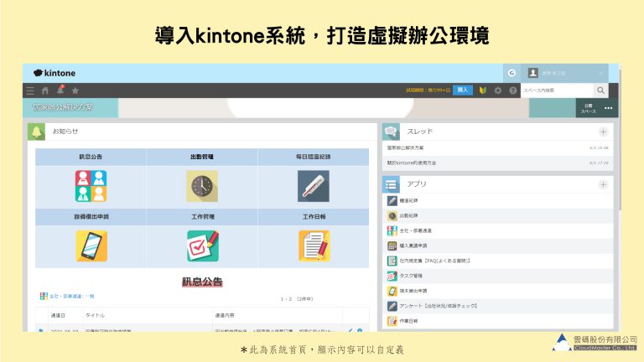Open the 訊息公告 four-people app icon

[91, 186]
